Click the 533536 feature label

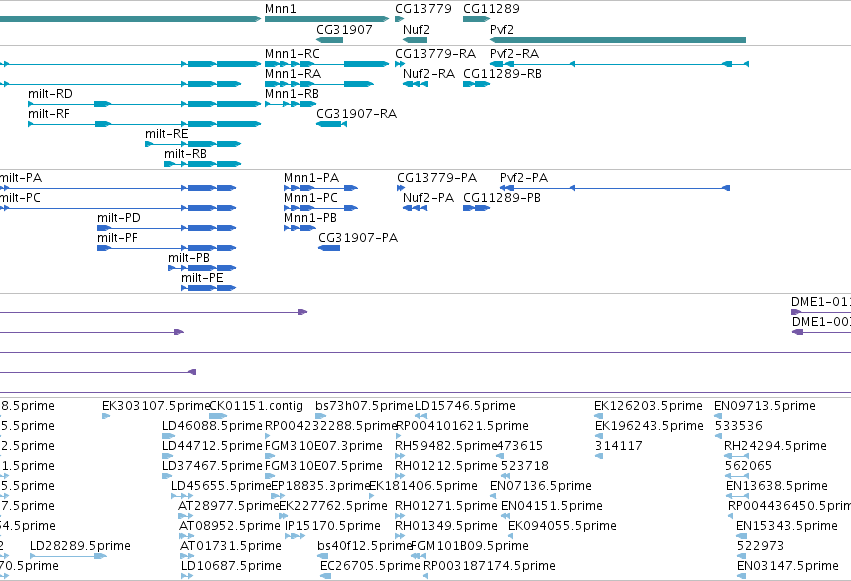[x=739, y=426]
